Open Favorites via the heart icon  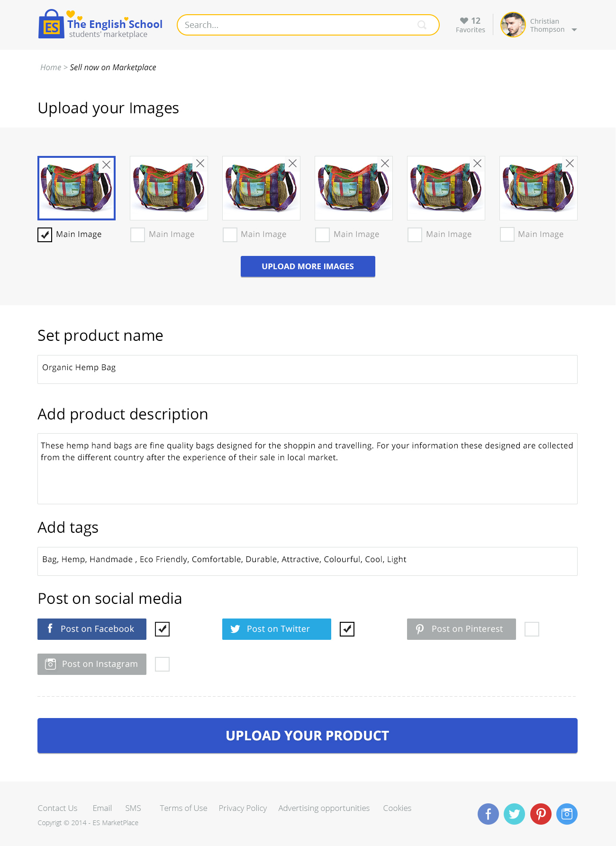464,20
